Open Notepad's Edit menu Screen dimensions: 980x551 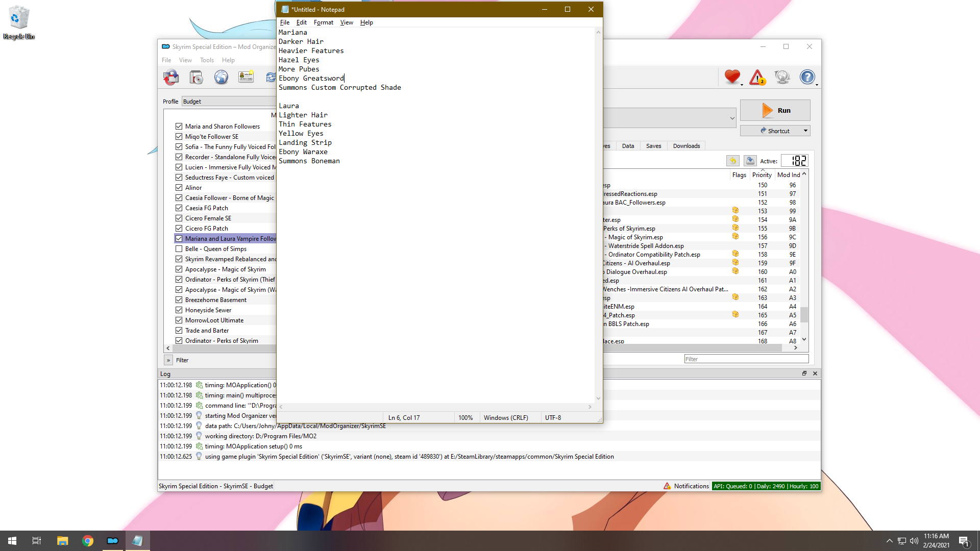pyautogui.click(x=302, y=22)
